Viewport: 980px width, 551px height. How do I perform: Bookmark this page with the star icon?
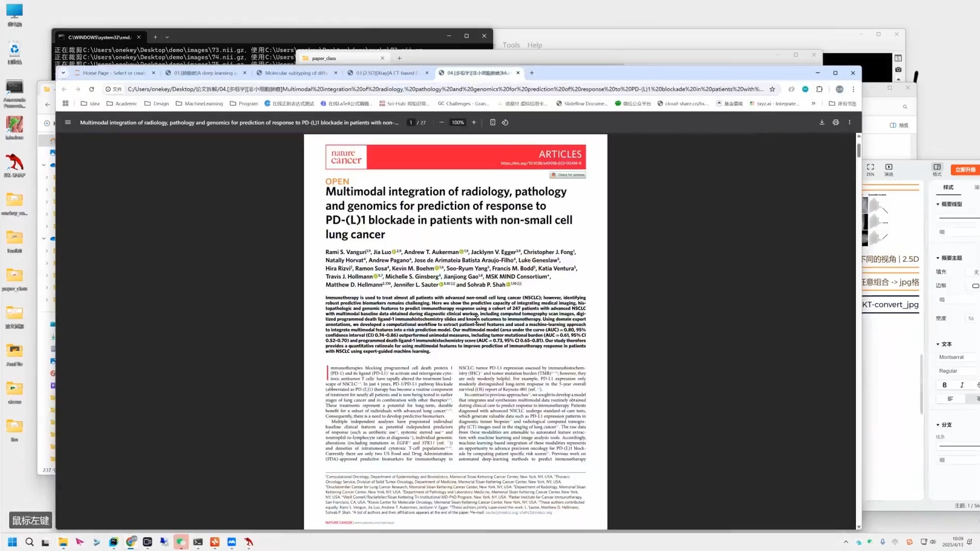tap(772, 89)
